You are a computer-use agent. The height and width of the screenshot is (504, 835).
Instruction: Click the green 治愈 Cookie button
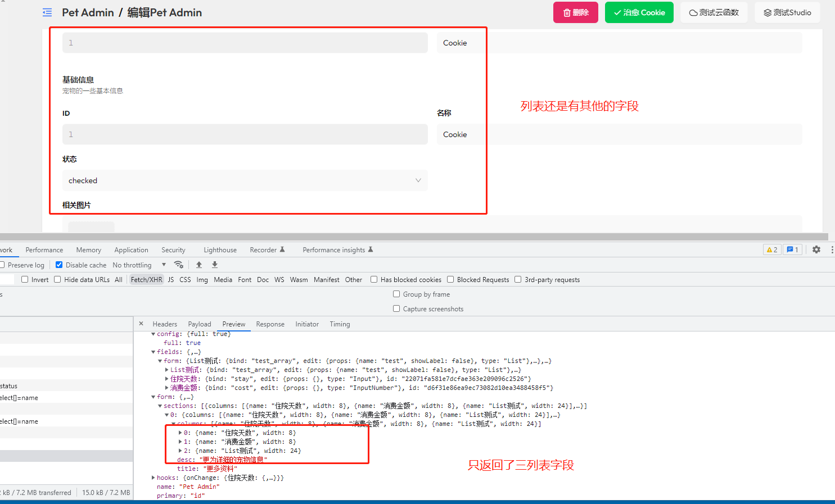(x=639, y=12)
